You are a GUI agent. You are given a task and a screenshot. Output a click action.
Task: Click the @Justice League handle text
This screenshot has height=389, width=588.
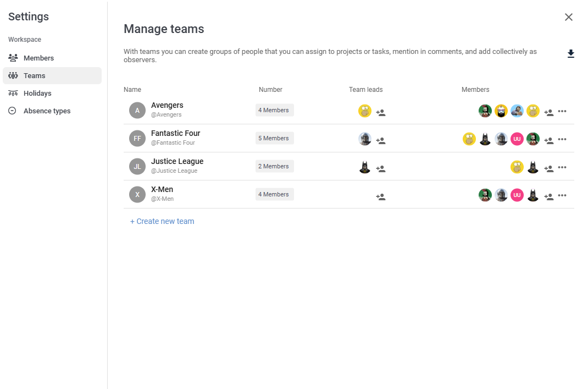[174, 171]
